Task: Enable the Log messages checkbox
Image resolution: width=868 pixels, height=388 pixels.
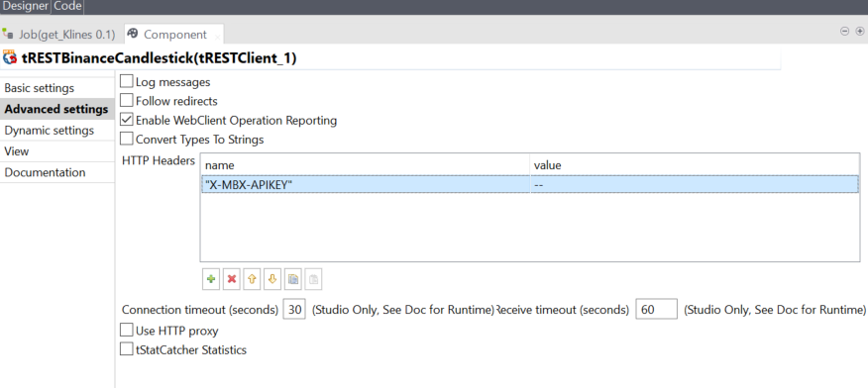Action: (x=127, y=82)
